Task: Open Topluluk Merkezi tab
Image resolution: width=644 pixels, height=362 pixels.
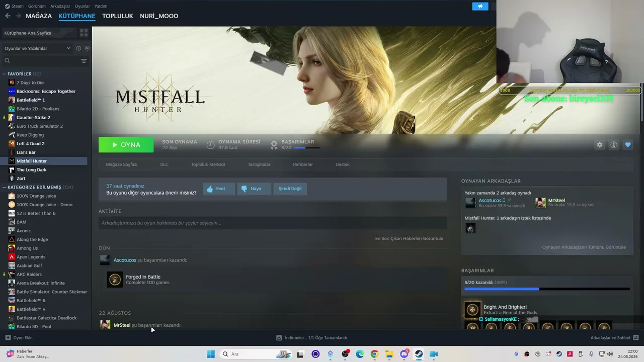Action: [x=208, y=164]
